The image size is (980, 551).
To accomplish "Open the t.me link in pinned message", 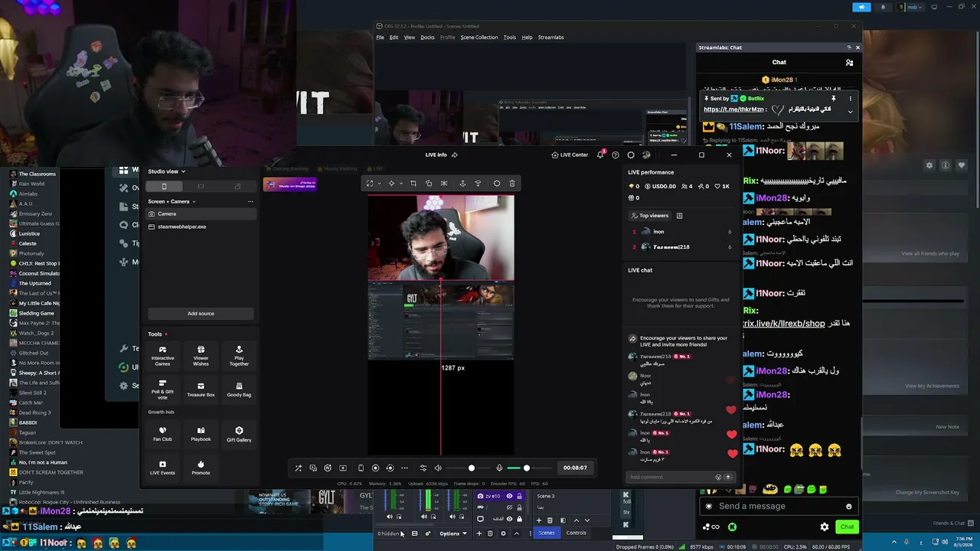I will click(735, 109).
